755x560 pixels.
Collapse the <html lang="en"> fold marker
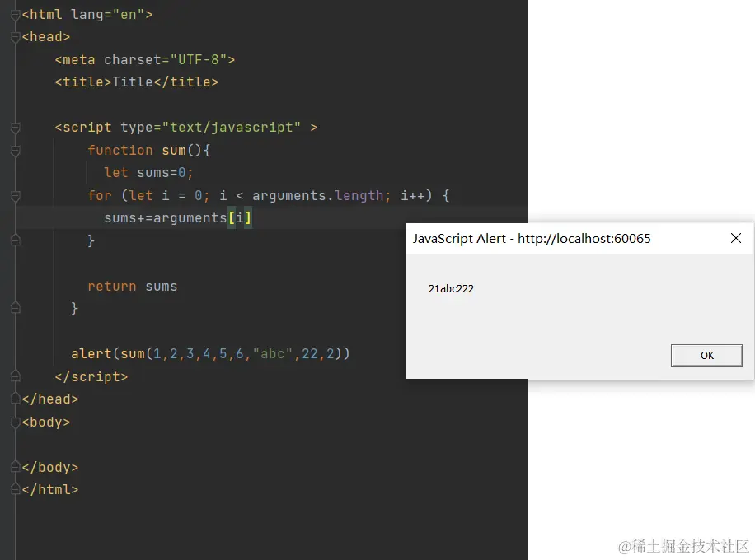point(16,15)
